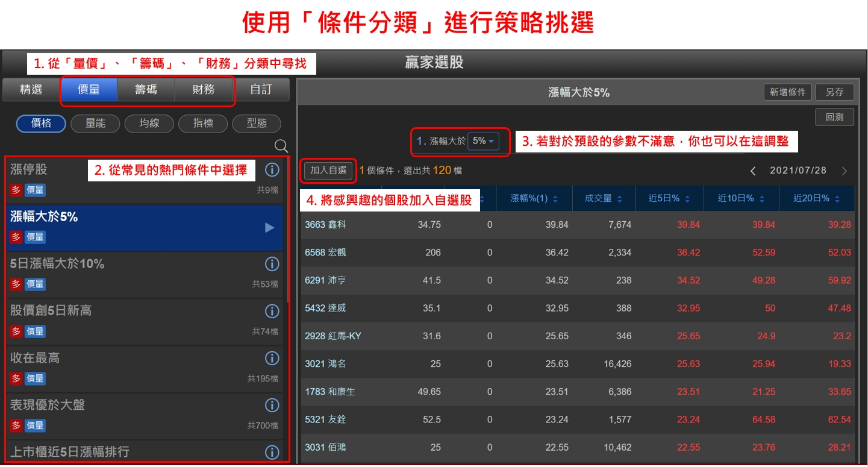Click the 加入自選 button
The width and height of the screenshot is (868, 467).
click(x=327, y=171)
